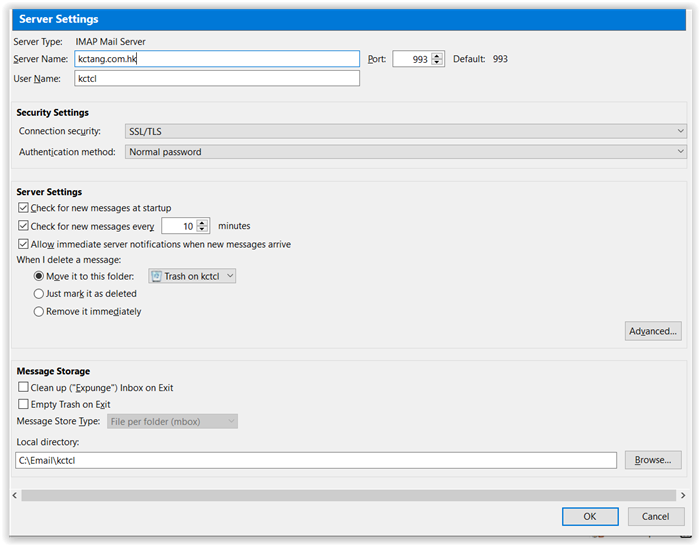Toggle Check for new messages every interval checkbox
The image size is (700, 546).
point(23,226)
